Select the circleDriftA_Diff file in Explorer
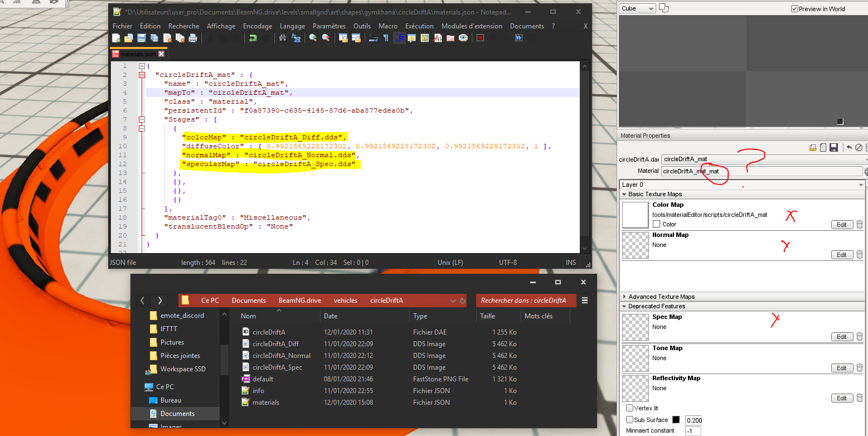Viewport: 868px width, 436px height. [x=275, y=344]
